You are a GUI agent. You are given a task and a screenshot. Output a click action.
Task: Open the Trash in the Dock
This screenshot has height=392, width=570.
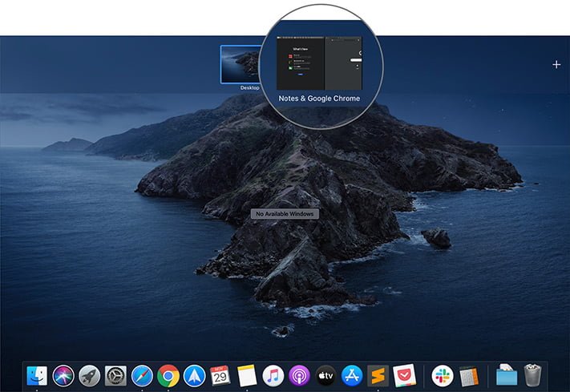(x=533, y=375)
